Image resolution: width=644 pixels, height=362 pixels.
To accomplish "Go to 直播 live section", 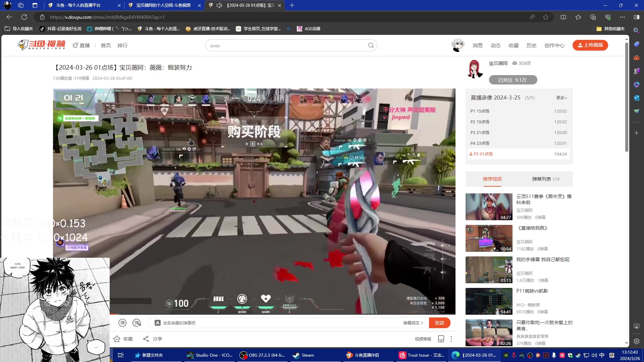I will 82,45.
